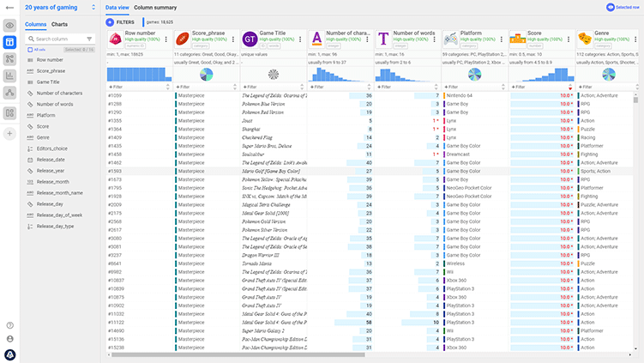Add a filter on Platform column
Image resolution: width=644 pixels, height=363 pixels.
coord(451,87)
